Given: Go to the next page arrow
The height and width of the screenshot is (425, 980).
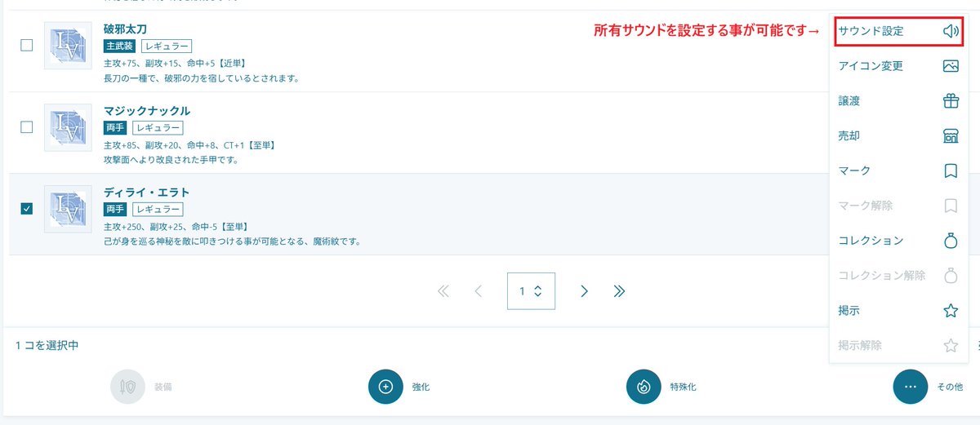Looking at the screenshot, I should (x=584, y=291).
